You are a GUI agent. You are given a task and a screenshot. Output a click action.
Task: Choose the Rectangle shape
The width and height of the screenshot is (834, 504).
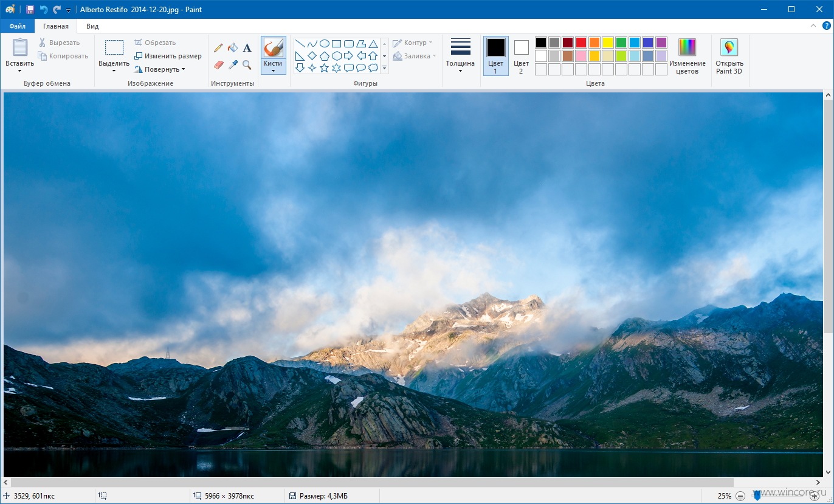tap(337, 44)
